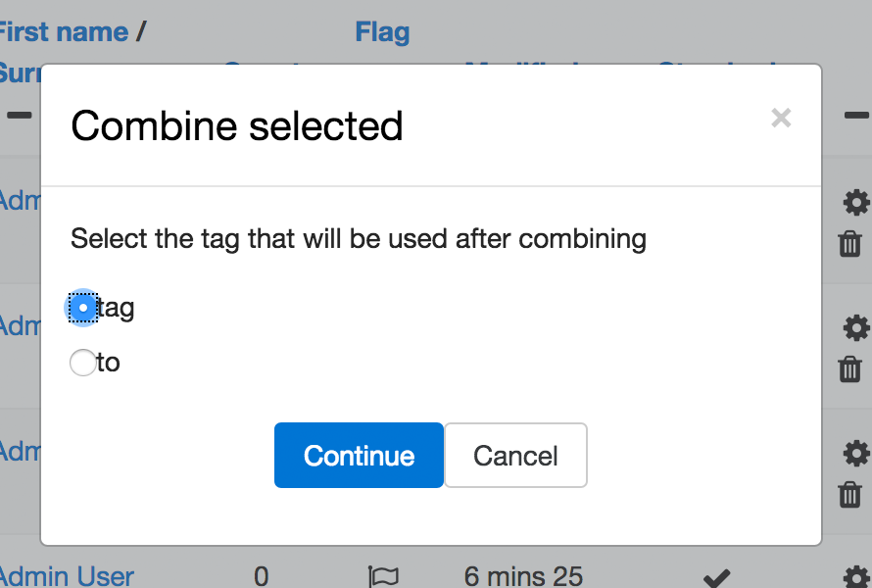This screenshot has height=588, width=872.
Task: Open the topmost gear edit icon
Action: pos(856,202)
